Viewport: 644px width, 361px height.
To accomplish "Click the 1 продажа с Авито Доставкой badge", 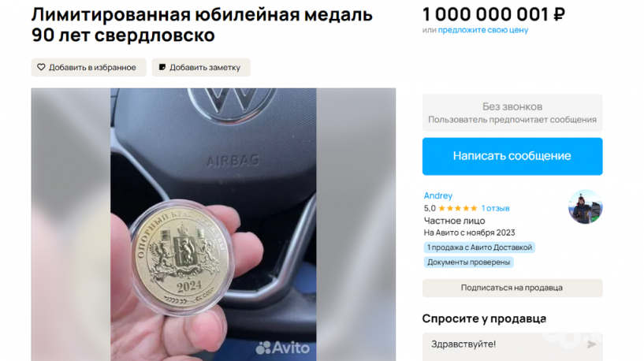I will click(479, 247).
